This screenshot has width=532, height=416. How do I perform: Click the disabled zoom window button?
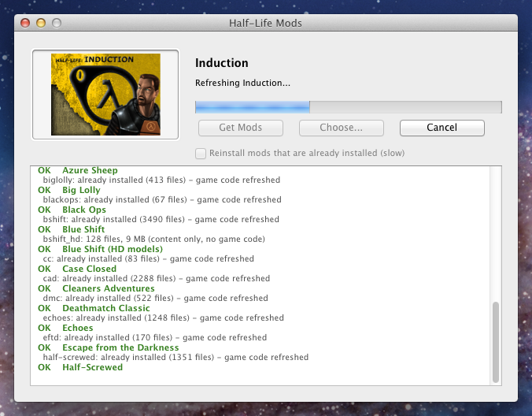[57, 23]
